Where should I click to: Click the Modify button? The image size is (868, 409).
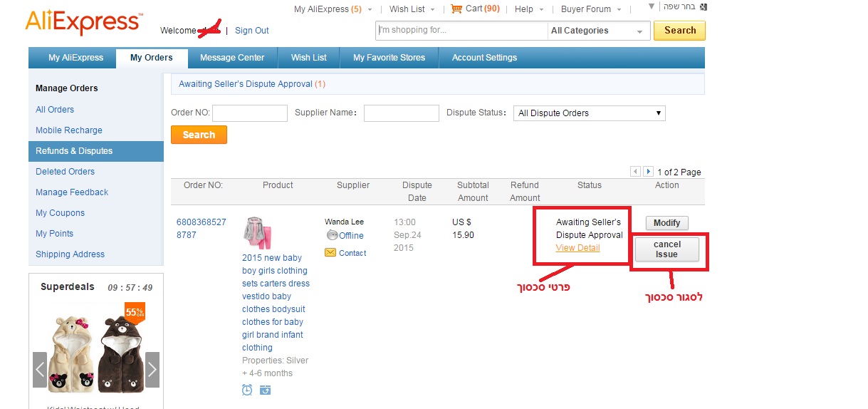pyautogui.click(x=667, y=223)
